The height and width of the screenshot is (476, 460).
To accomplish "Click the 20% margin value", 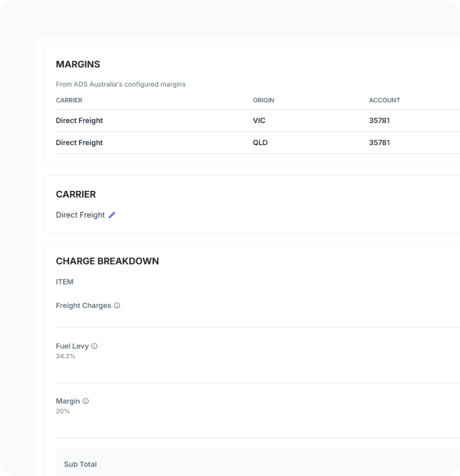I will 63,411.
